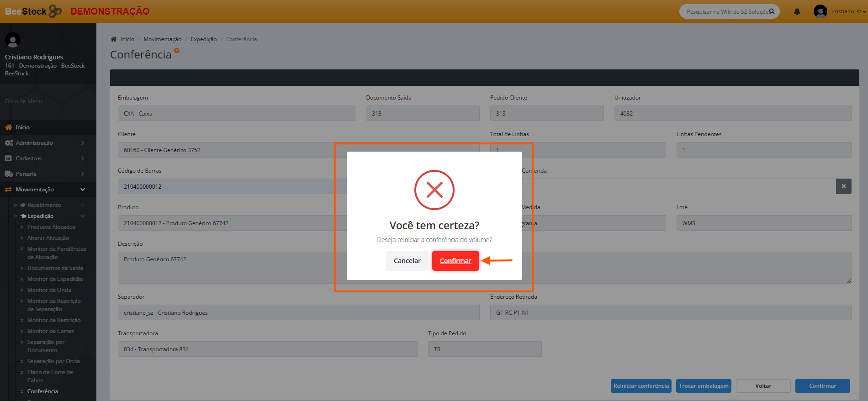Confirm restarting the volume conference
The height and width of the screenshot is (401, 868).
coord(455,261)
